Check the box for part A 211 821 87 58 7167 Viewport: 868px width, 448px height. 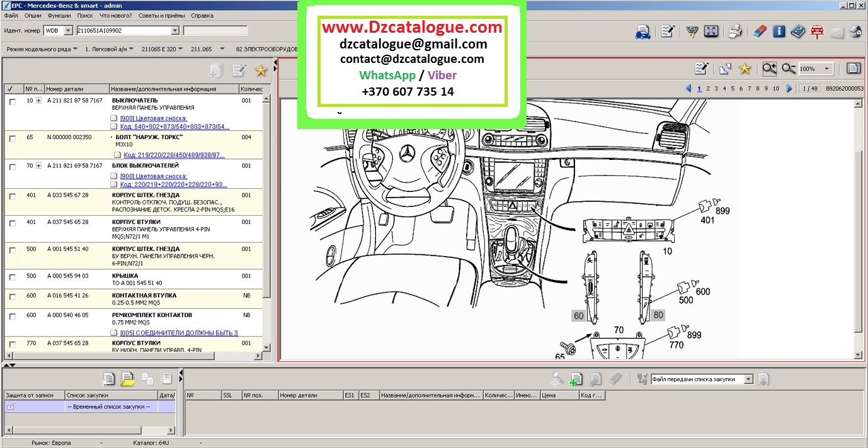point(12,101)
